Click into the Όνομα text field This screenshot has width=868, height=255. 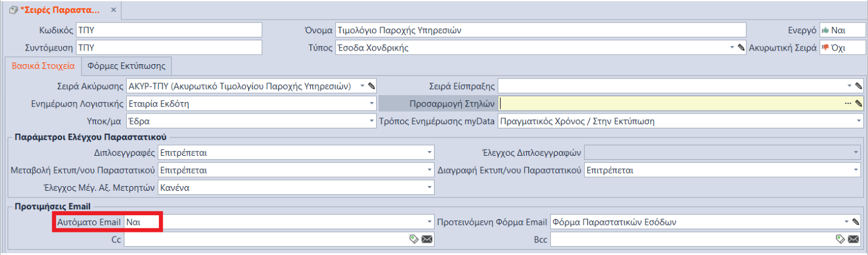click(539, 30)
